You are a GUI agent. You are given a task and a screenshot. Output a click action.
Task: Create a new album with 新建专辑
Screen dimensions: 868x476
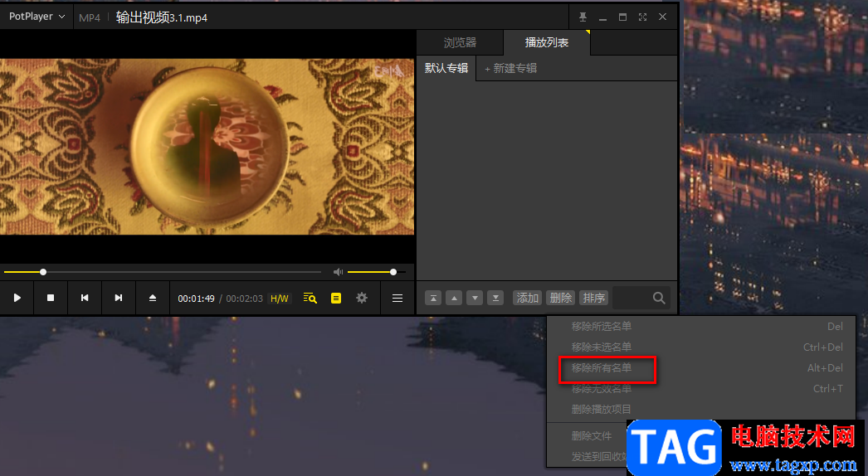coord(510,69)
